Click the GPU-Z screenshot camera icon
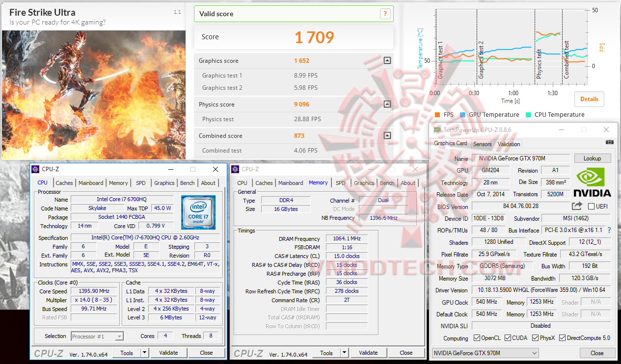 click(x=609, y=142)
